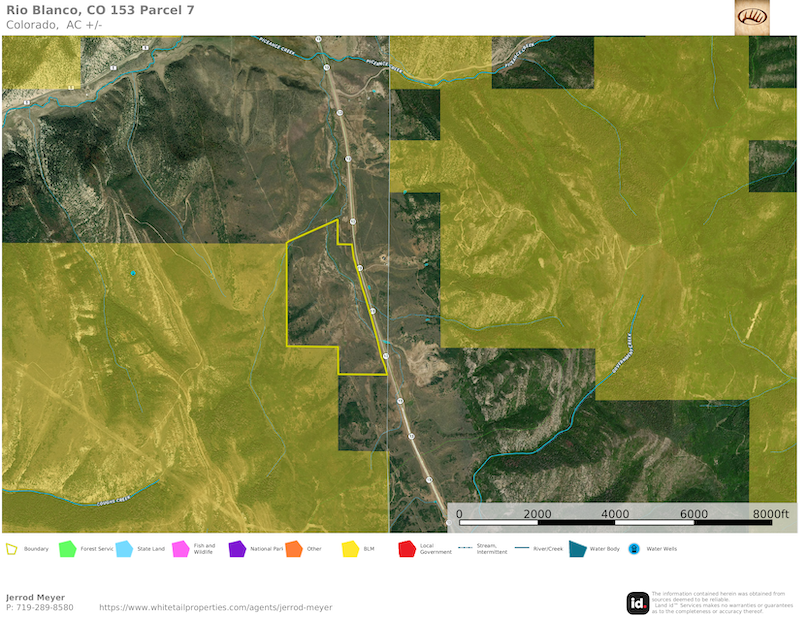800x618 pixels.
Task: Click the purple National Park legend icon
Action: pos(237,549)
